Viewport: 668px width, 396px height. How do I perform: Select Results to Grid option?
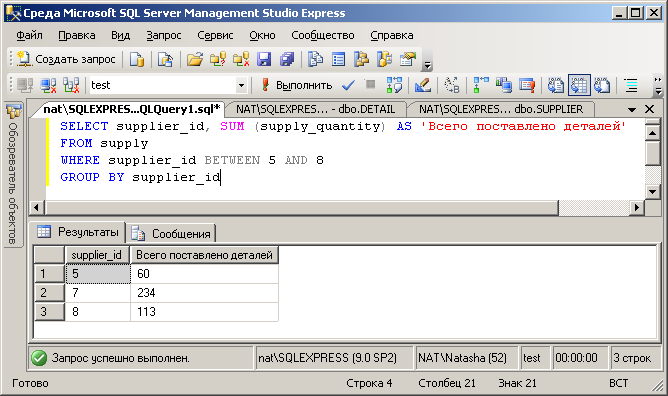point(579,85)
